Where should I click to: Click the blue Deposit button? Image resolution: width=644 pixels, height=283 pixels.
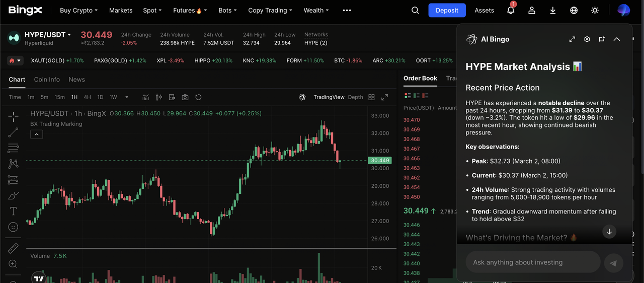447,10
